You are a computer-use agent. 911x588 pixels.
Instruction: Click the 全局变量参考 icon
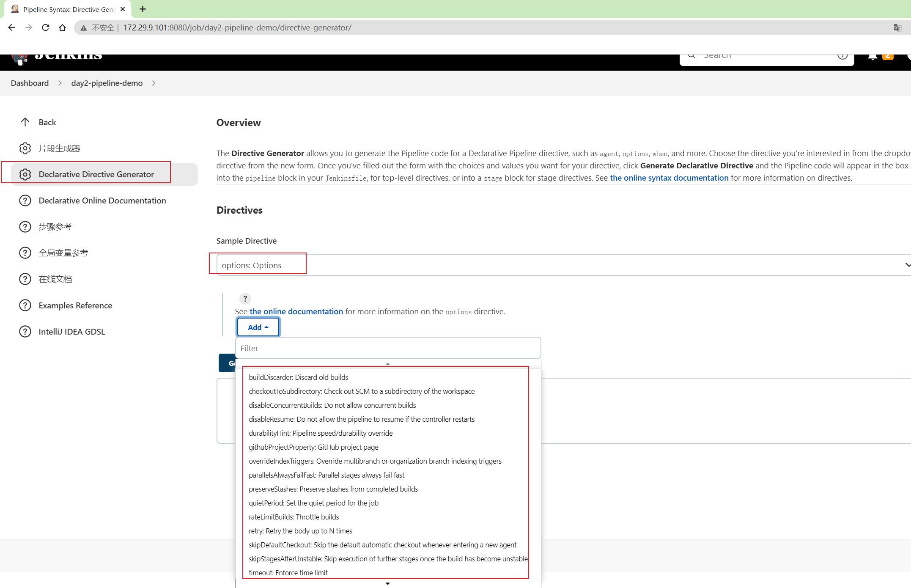(25, 253)
